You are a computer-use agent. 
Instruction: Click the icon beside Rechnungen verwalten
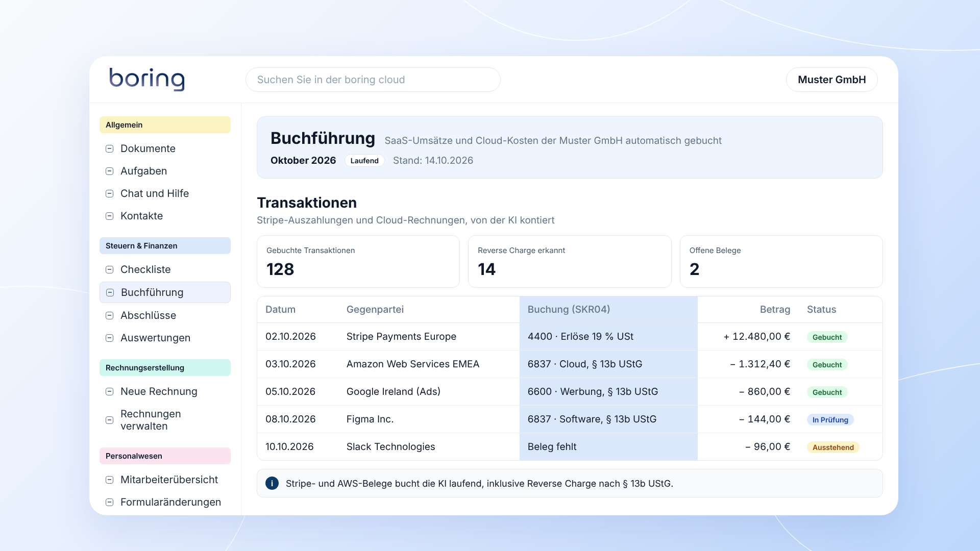pos(109,420)
